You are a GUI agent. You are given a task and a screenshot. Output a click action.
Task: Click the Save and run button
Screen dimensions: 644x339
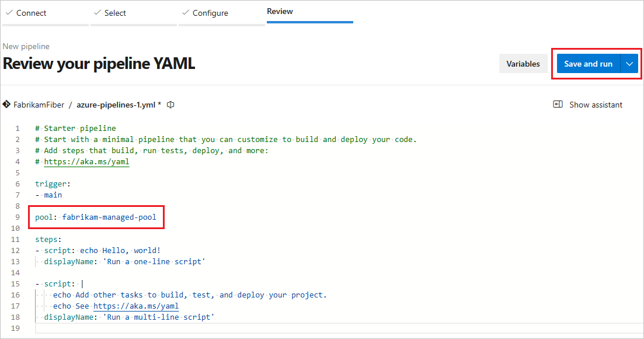click(x=588, y=64)
